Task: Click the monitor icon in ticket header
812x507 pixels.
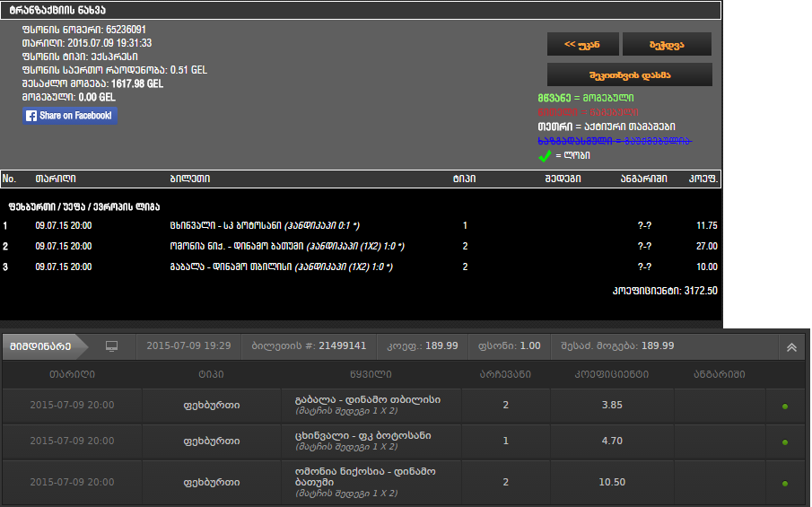Action: click(x=111, y=346)
